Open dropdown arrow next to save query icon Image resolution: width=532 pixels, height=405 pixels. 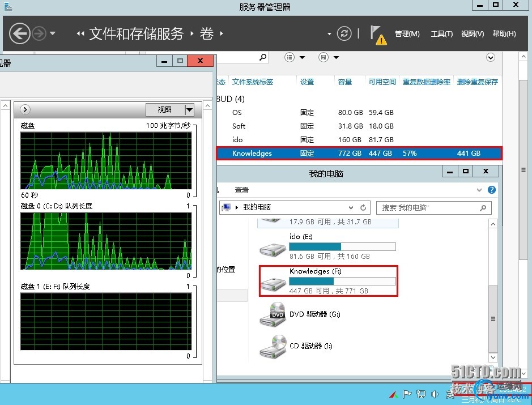tap(336, 57)
